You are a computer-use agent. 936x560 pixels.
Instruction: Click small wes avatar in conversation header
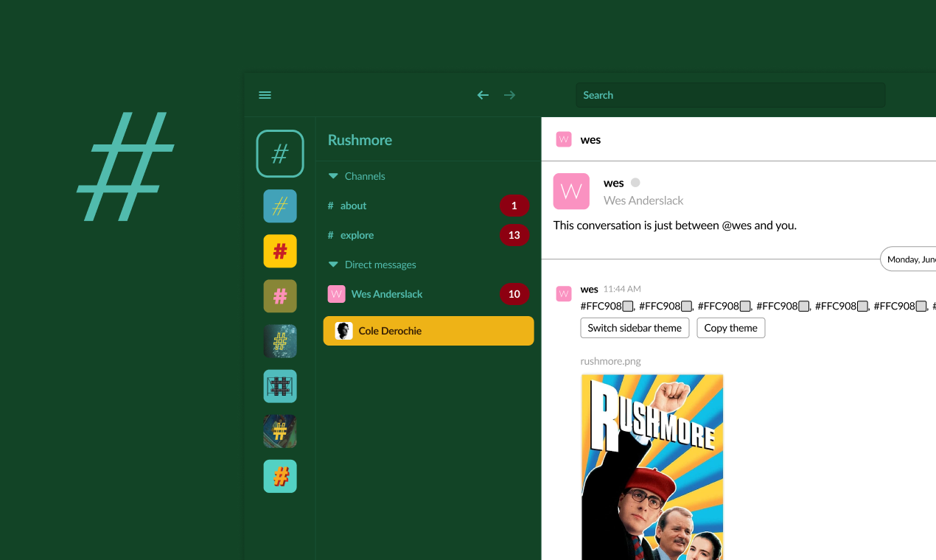click(x=564, y=139)
